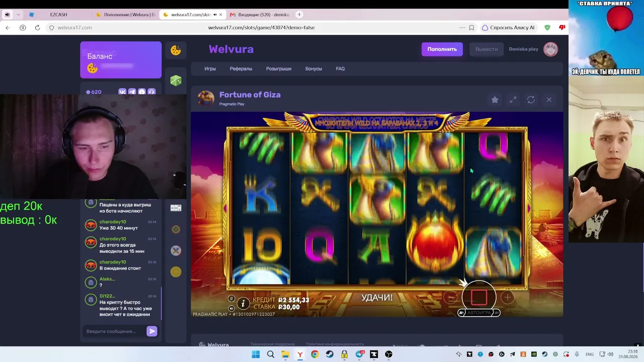The width and height of the screenshot is (644, 362).
Task: Click the address bar showing welvura17.com
Action: click(x=261, y=28)
